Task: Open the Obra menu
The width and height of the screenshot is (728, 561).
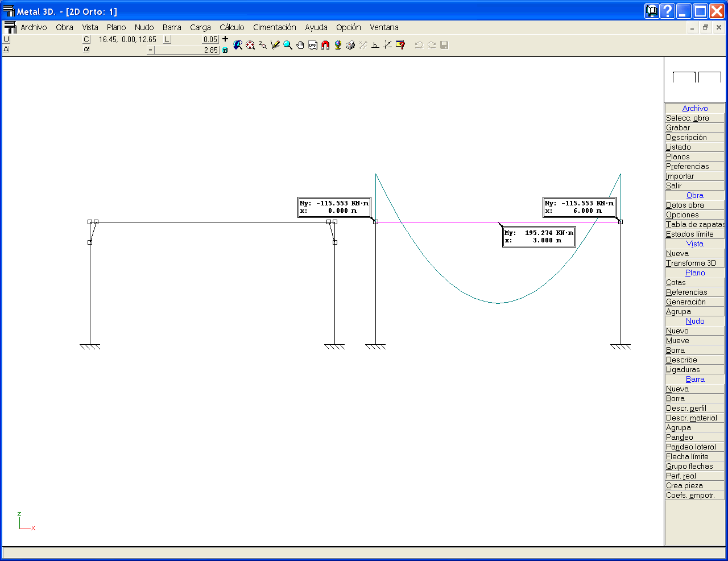Action: tap(64, 27)
